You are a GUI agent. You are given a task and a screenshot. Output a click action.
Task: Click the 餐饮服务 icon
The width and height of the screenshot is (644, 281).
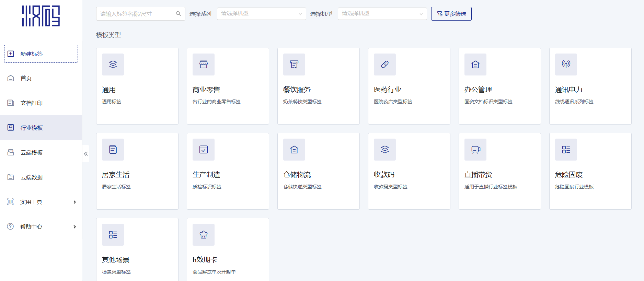click(x=294, y=65)
